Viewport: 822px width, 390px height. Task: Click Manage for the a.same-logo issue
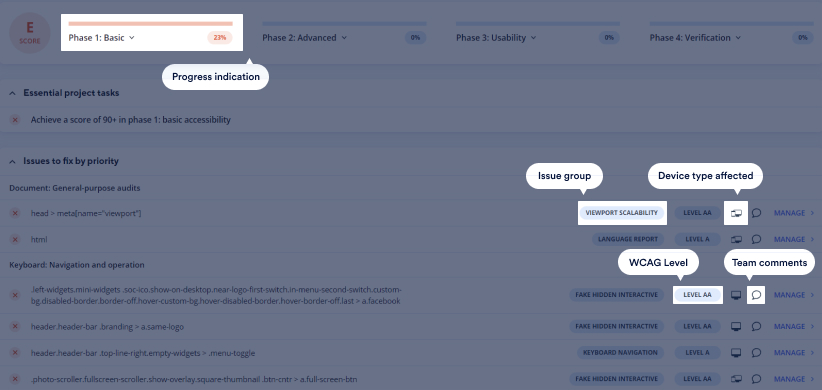click(x=794, y=327)
